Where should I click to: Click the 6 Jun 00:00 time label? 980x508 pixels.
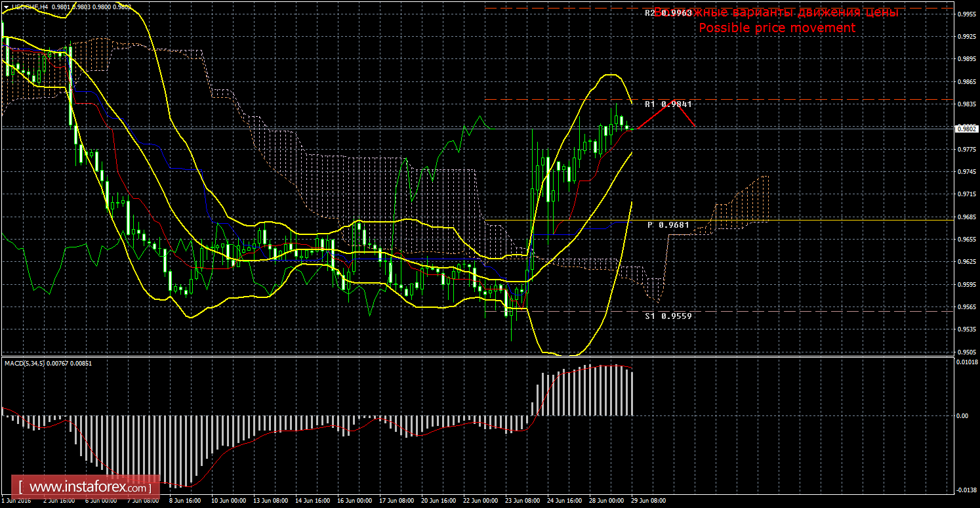click(x=101, y=500)
